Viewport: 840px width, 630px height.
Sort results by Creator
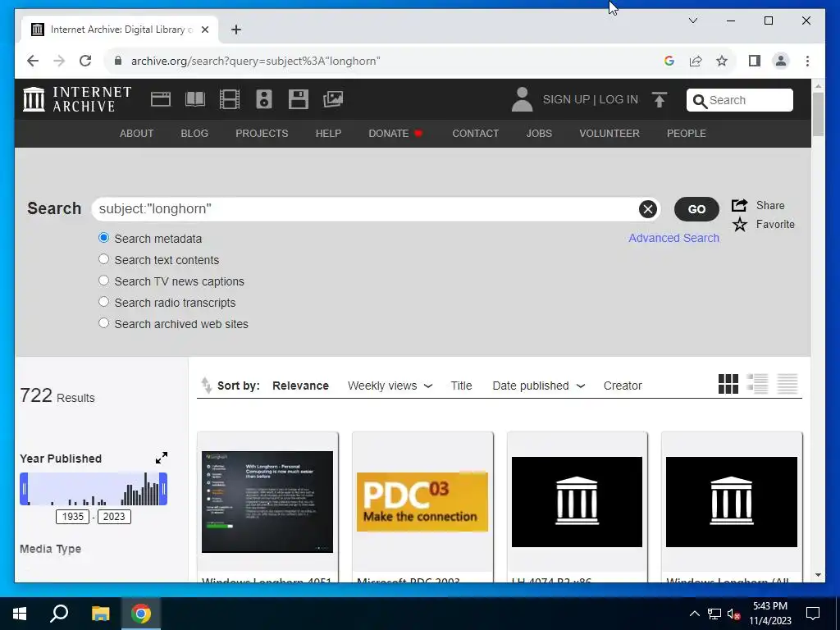pyautogui.click(x=623, y=386)
